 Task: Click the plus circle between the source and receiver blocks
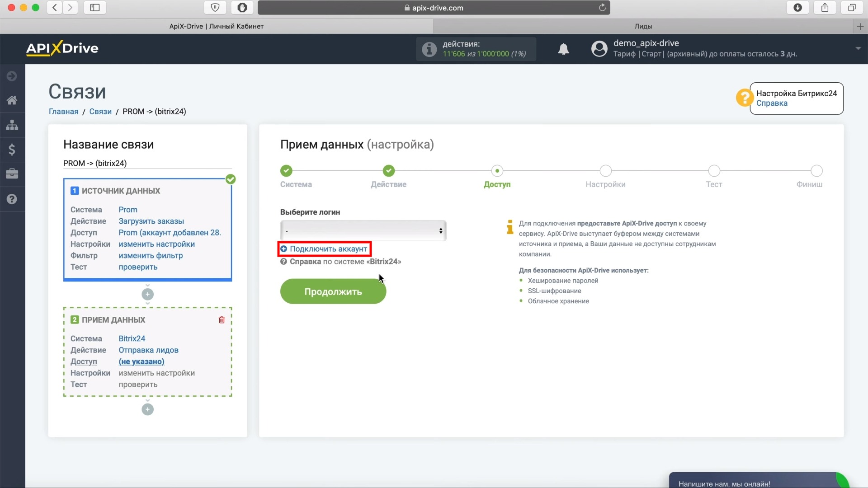[x=147, y=294]
